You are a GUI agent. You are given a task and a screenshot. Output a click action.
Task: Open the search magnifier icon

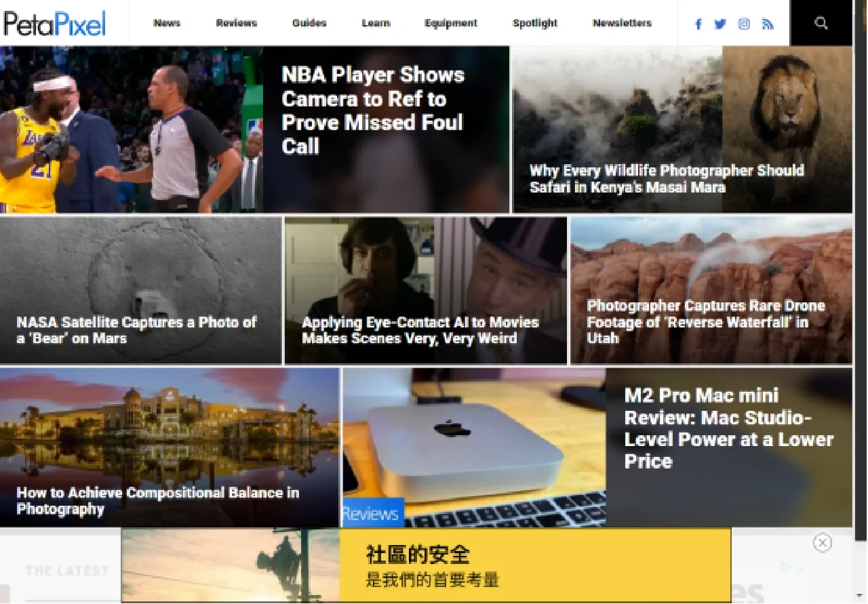[x=821, y=23]
